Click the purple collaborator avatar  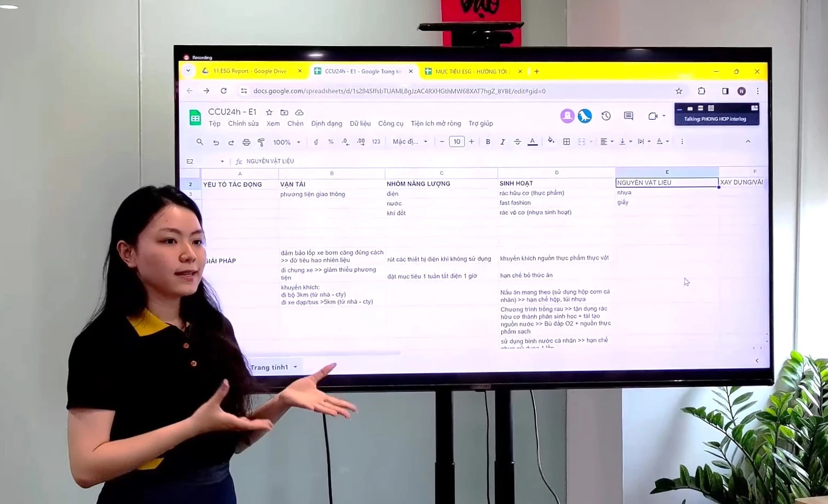(x=567, y=116)
